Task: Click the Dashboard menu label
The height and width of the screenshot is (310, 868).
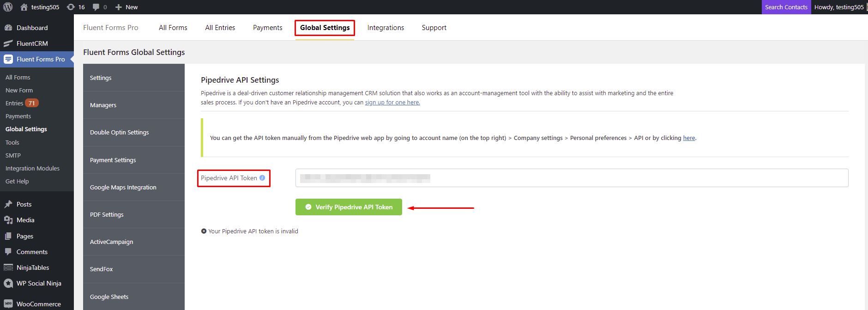Action: coord(32,28)
